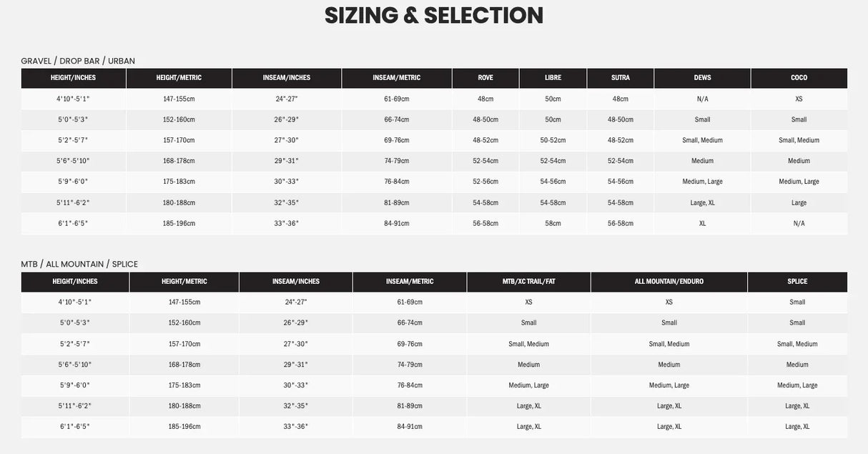Select the ALL MOUNTAIN/ENDURO column header
Screen dimensions: 868x454
point(669,282)
